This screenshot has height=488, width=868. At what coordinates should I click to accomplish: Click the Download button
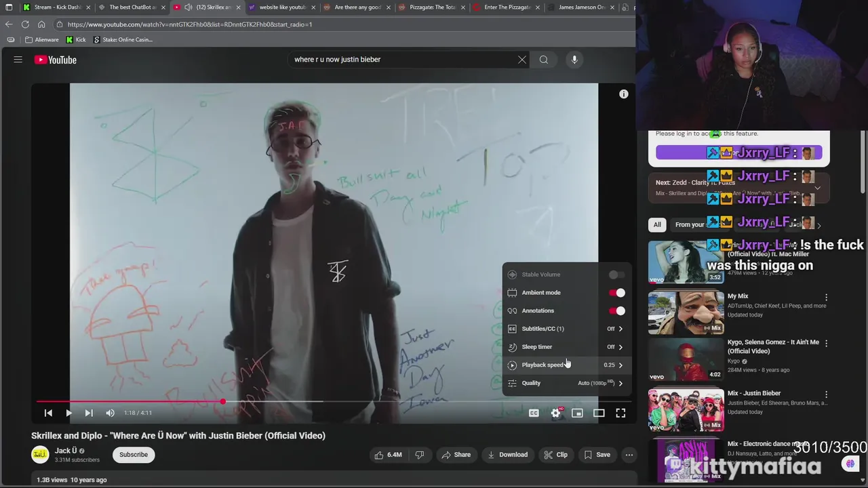[507, 455]
